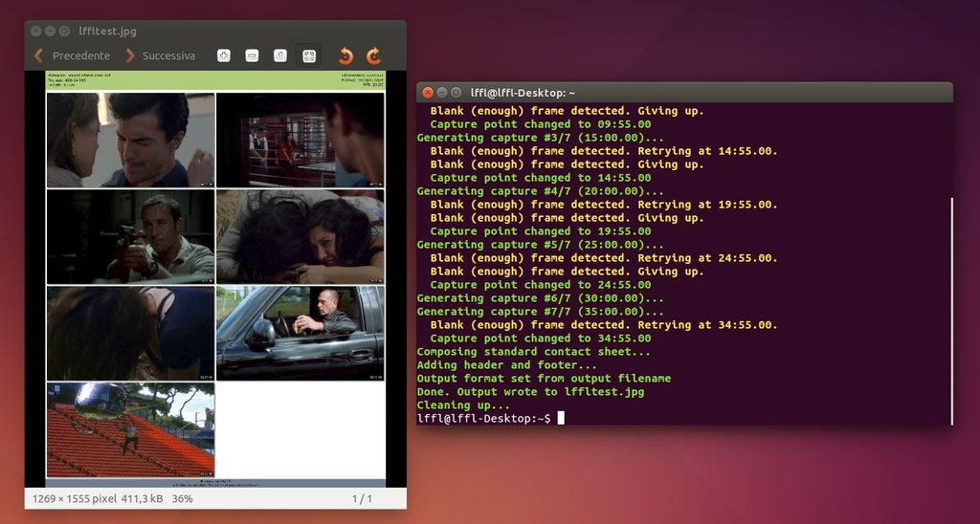The height and width of the screenshot is (524, 980).
Task: Go to previous image with Precedente
Action: pyautogui.click(x=72, y=55)
